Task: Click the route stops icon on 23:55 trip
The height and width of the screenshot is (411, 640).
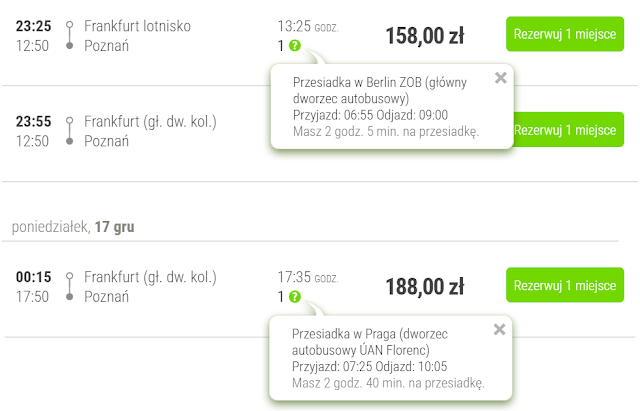Action: 69,131
